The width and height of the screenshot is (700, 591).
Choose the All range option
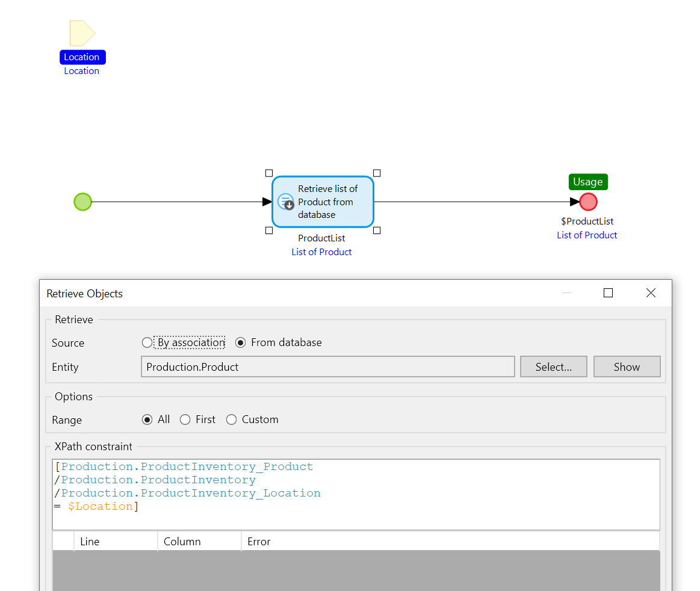(x=156, y=419)
